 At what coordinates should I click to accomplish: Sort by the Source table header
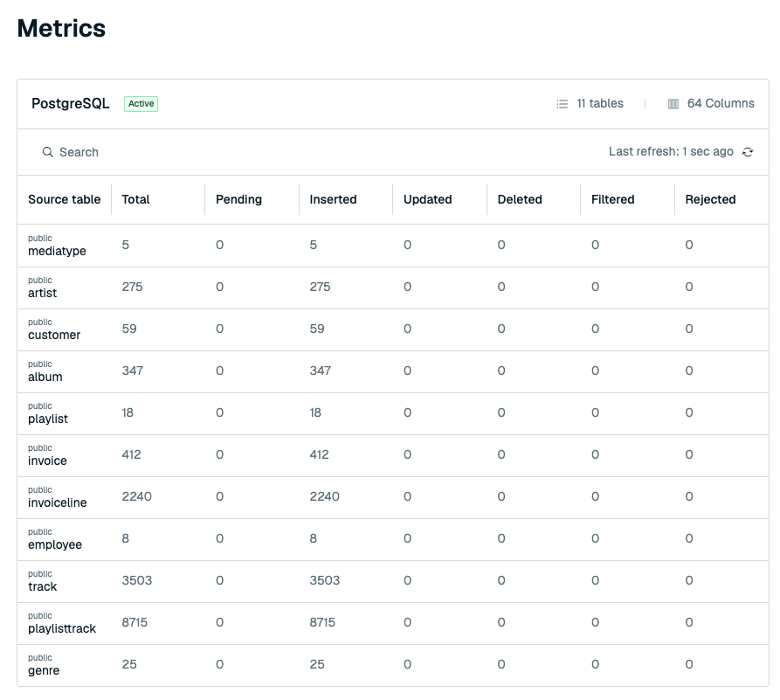pyautogui.click(x=64, y=199)
